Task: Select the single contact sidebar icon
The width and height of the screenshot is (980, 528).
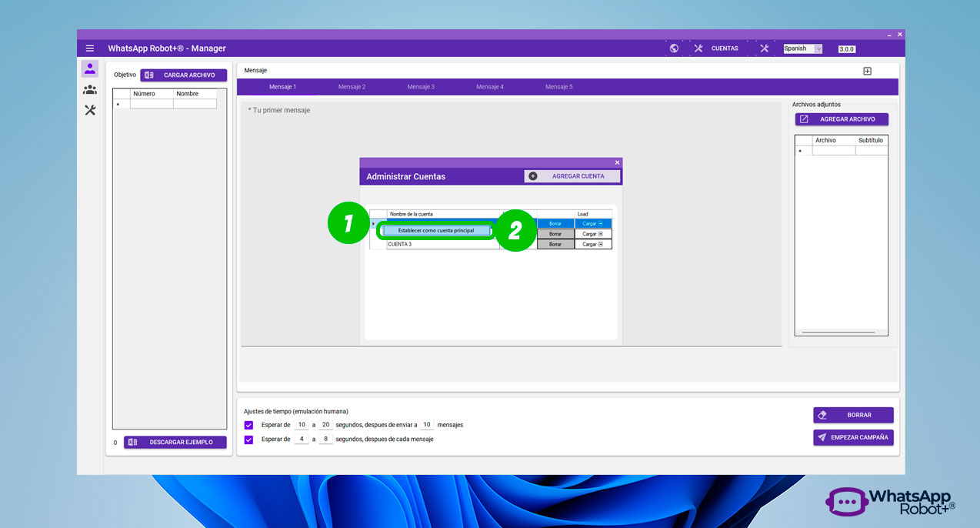Action: [x=90, y=69]
